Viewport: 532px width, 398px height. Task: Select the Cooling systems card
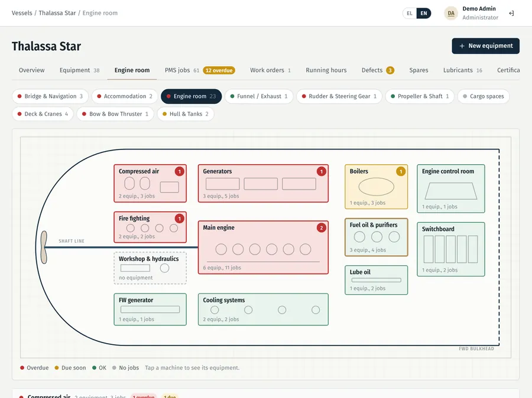point(263,309)
